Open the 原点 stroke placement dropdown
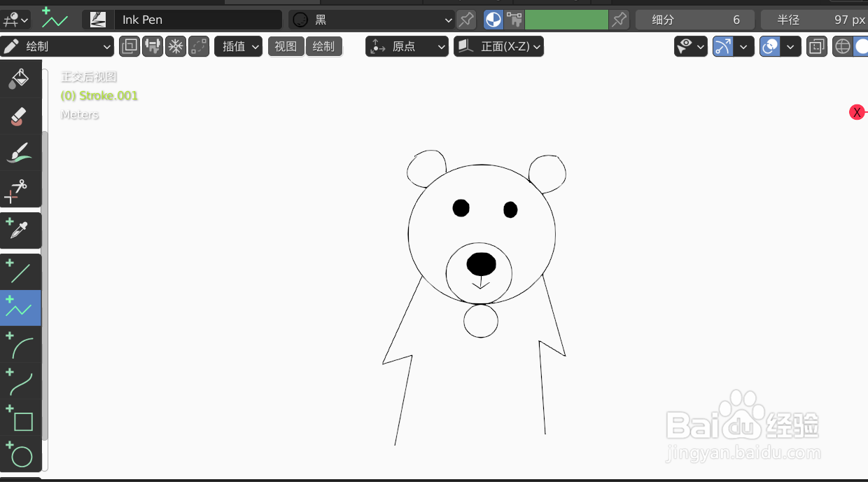Image resolution: width=868 pixels, height=482 pixels. coord(407,47)
